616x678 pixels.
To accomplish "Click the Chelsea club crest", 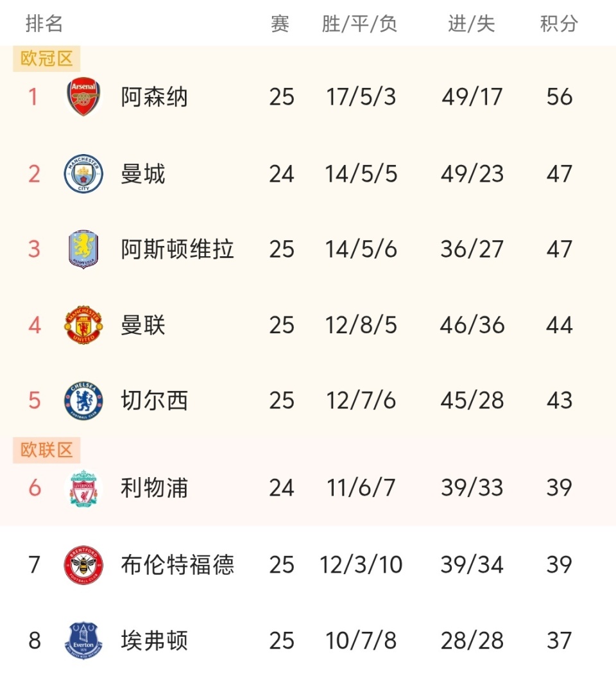I will coord(83,401).
